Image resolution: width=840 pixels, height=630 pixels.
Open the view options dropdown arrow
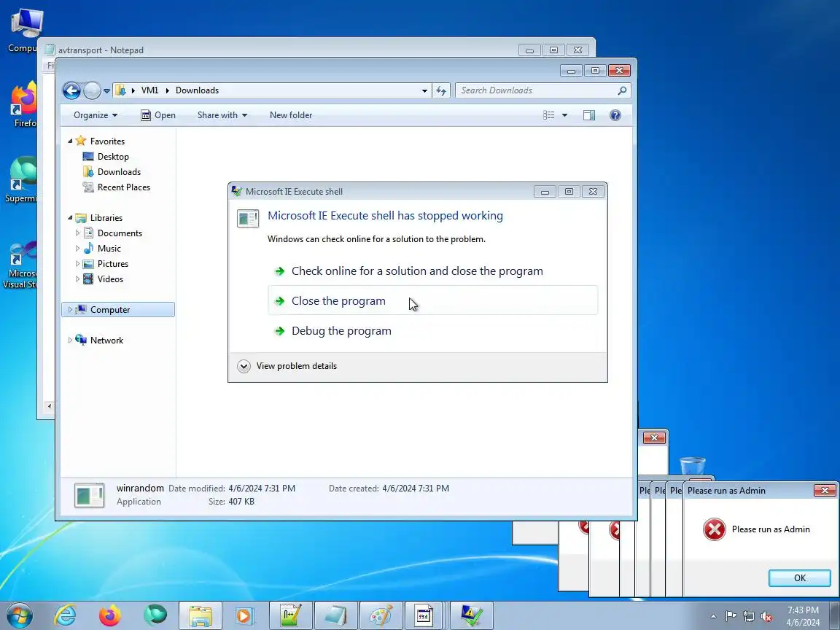tap(564, 115)
